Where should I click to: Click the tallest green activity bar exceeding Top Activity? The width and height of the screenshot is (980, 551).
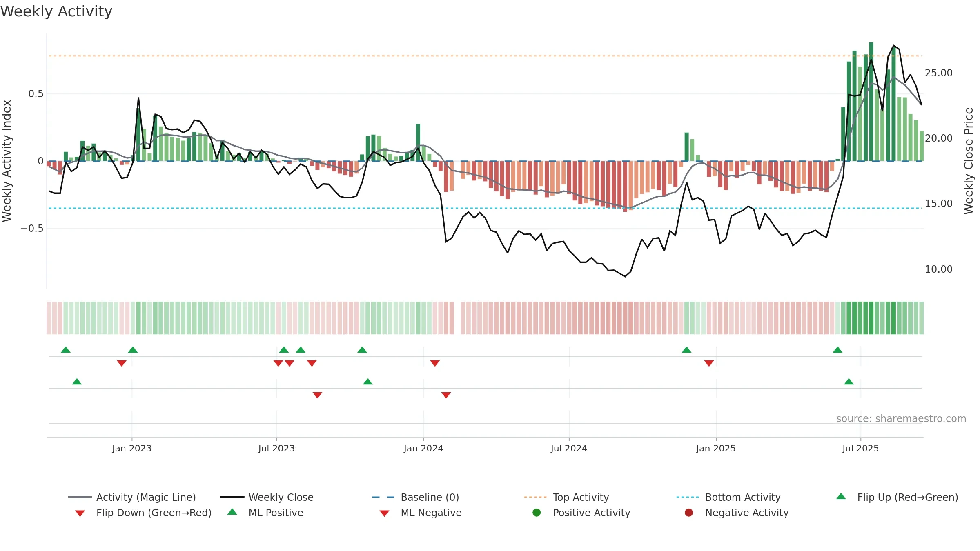(871, 102)
